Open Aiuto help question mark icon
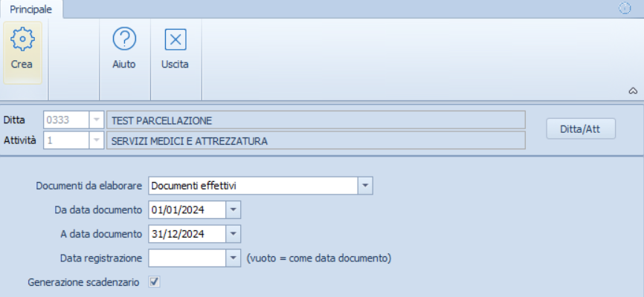This screenshot has height=297, width=644. [x=124, y=39]
